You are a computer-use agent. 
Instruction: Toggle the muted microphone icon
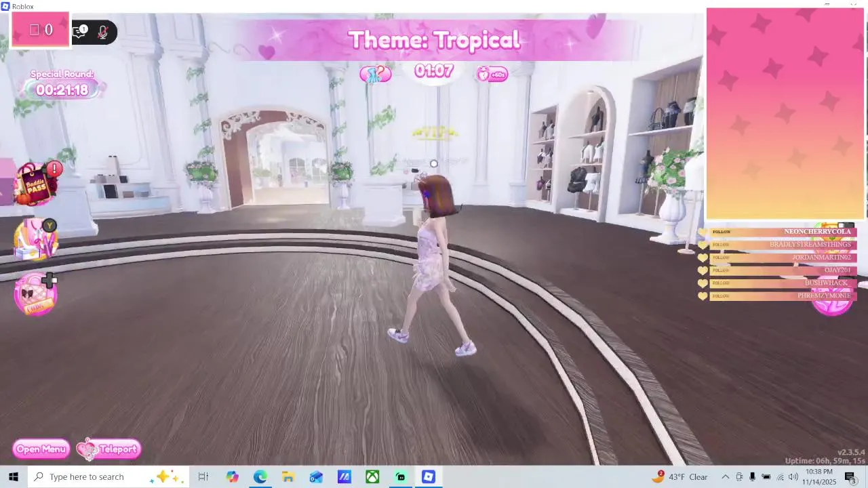[103, 31]
